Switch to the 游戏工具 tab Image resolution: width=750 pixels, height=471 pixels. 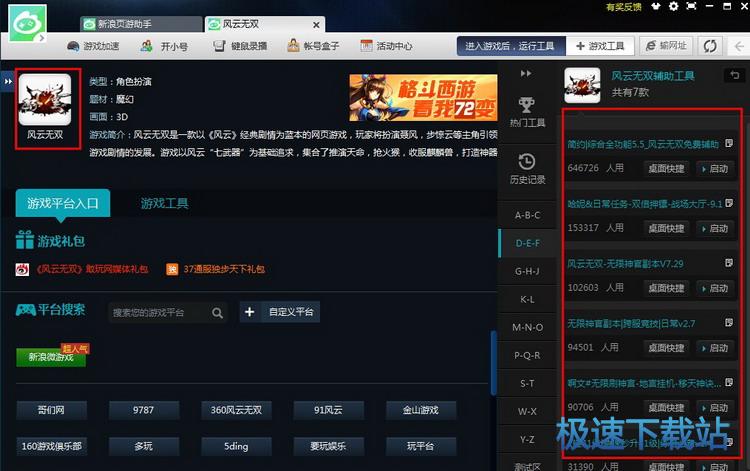pyautogui.click(x=164, y=204)
